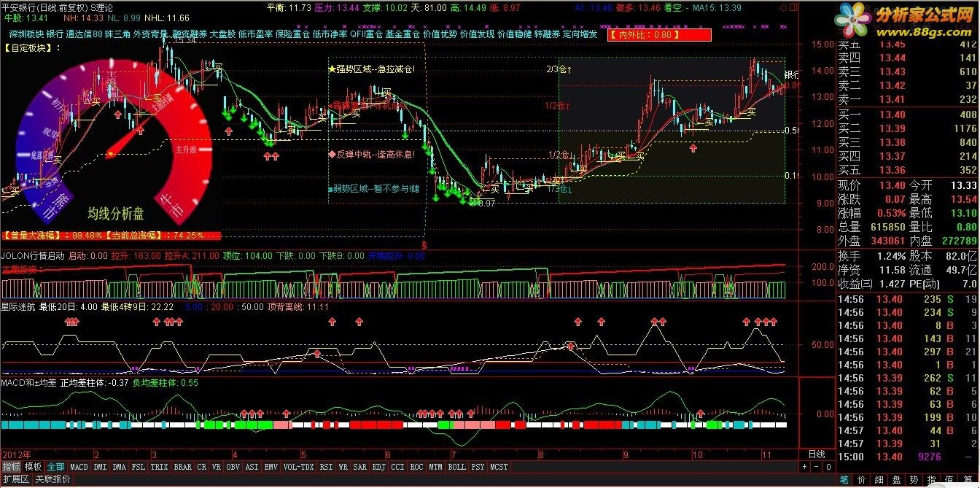Select the KDJ indicator
Image resolution: width=980 pixels, height=488 pixels.
click(x=379, y=467)
